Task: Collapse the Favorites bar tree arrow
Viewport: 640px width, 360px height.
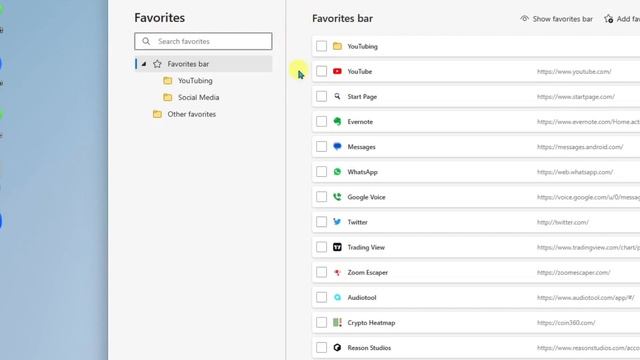Action: 144,64
